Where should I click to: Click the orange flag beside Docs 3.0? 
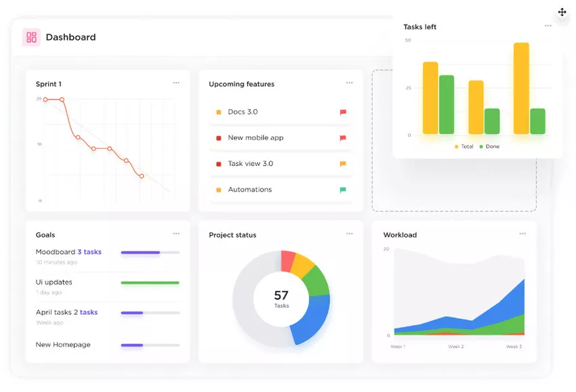(342, 112)
